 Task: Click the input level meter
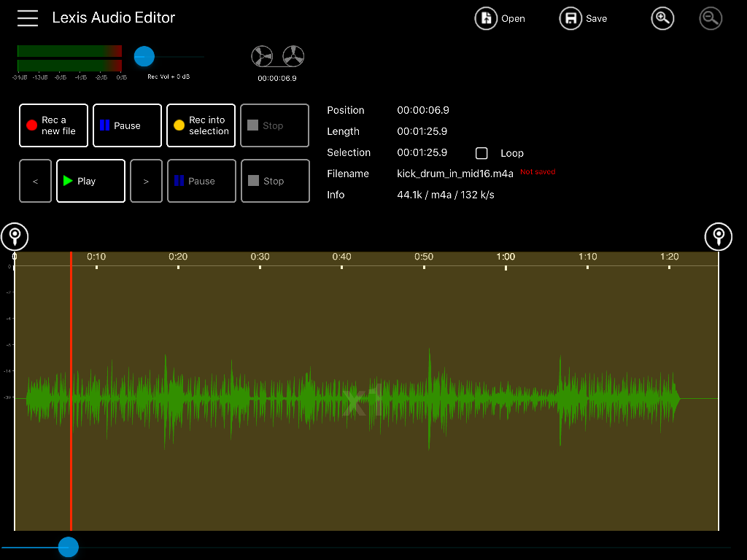tap(69, 58)
